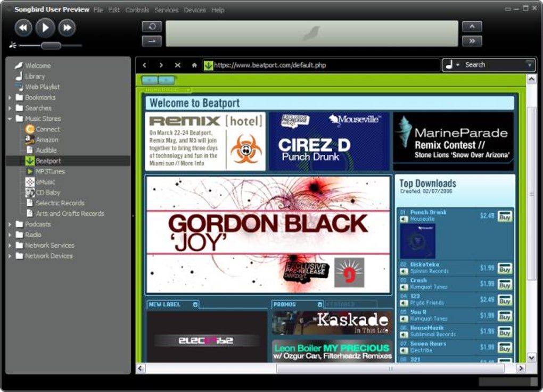This screenshot has height=392, width=543.
Task: Toggle repeat mode button
Action: [152, 27]
